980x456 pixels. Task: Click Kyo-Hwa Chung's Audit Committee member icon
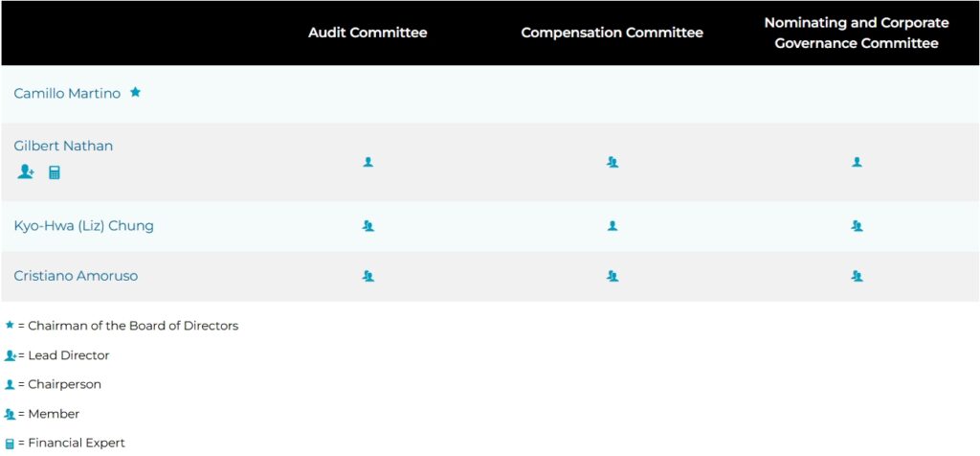click(x=368, y=226)
